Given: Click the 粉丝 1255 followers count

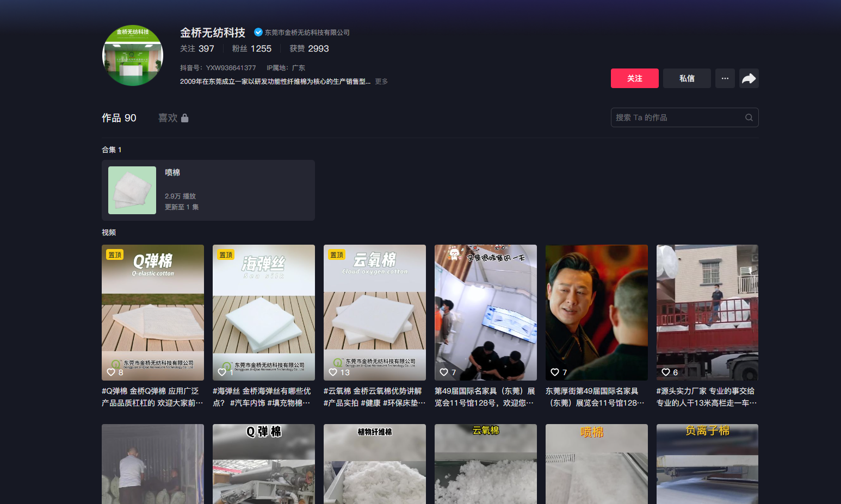Looking at the screenshot, I should tap(251, 48).
